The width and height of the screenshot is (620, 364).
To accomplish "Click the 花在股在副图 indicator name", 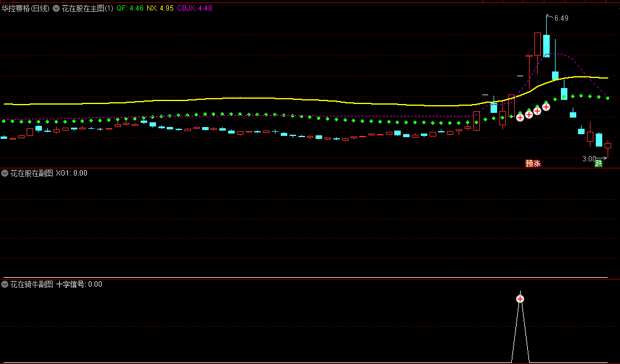I will (31, 173).
